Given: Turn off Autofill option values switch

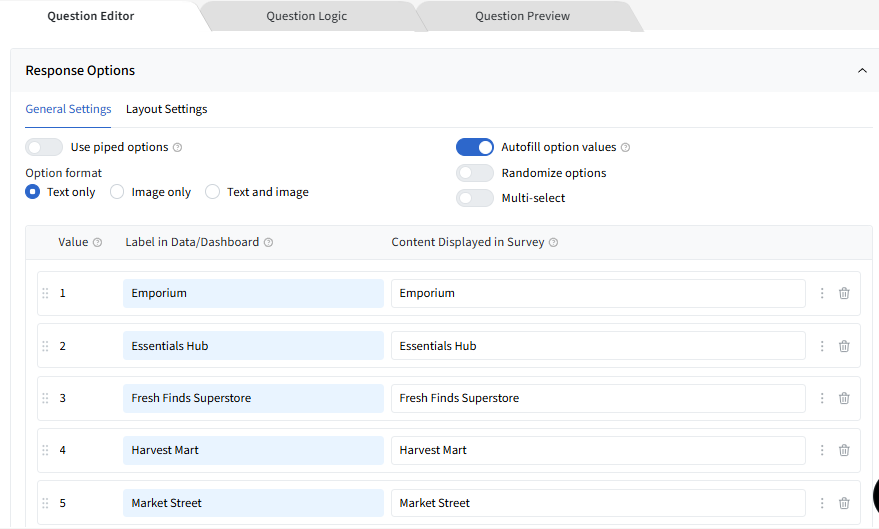Looking at the screenshot, I should point(475,147).
